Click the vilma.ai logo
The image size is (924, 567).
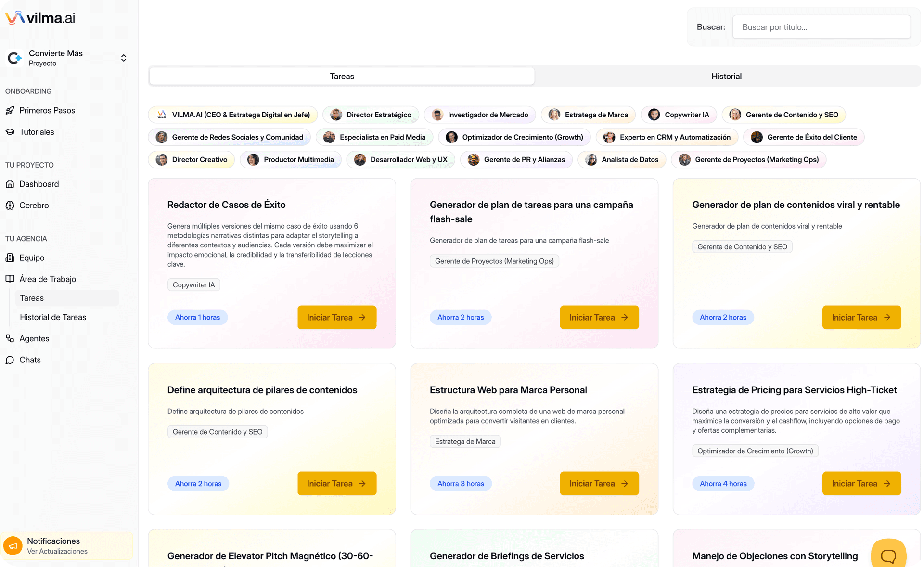coord(40,18)
